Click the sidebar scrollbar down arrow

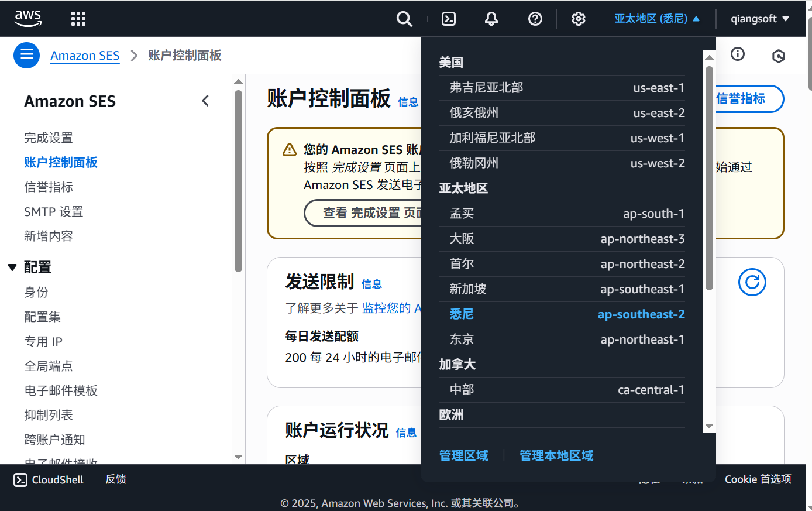tap(238, 457)
